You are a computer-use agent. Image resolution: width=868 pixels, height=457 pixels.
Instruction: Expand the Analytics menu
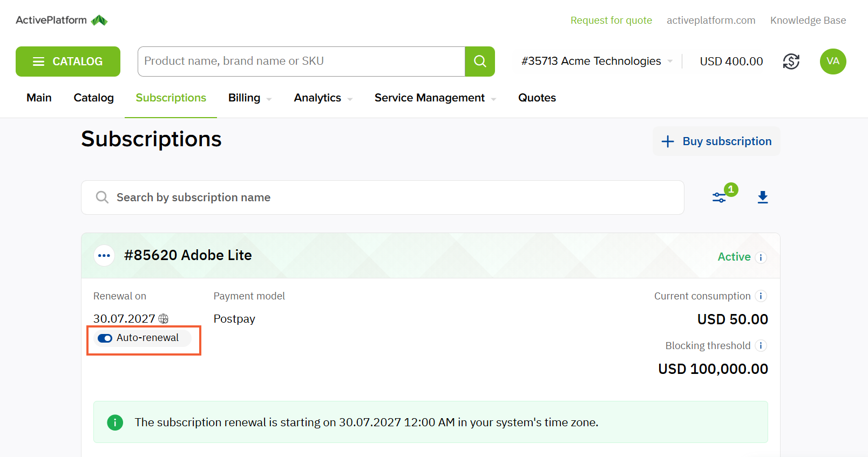coord(323,98)
